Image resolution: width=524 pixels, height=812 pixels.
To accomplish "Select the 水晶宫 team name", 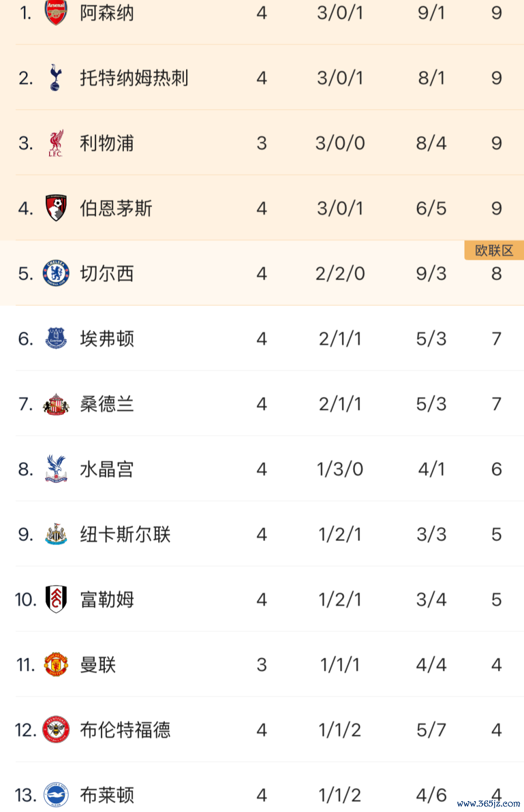I will click(x=107, y=469).
